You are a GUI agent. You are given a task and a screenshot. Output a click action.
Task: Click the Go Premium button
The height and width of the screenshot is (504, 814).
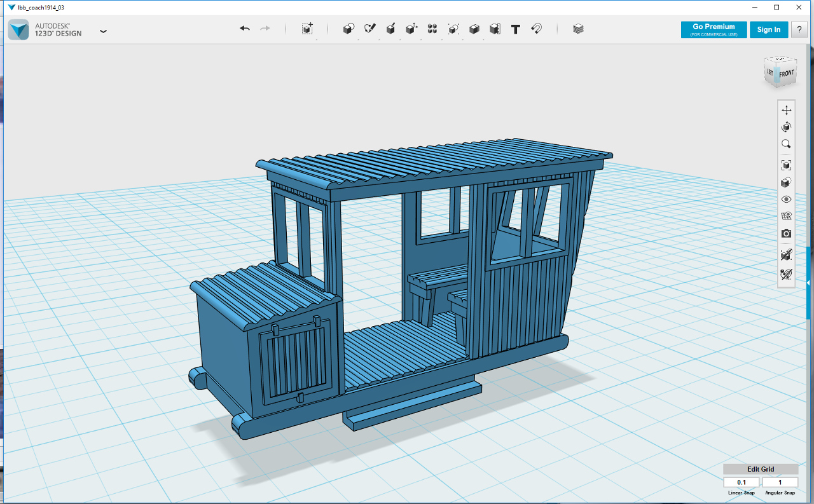tap(714, 29)
